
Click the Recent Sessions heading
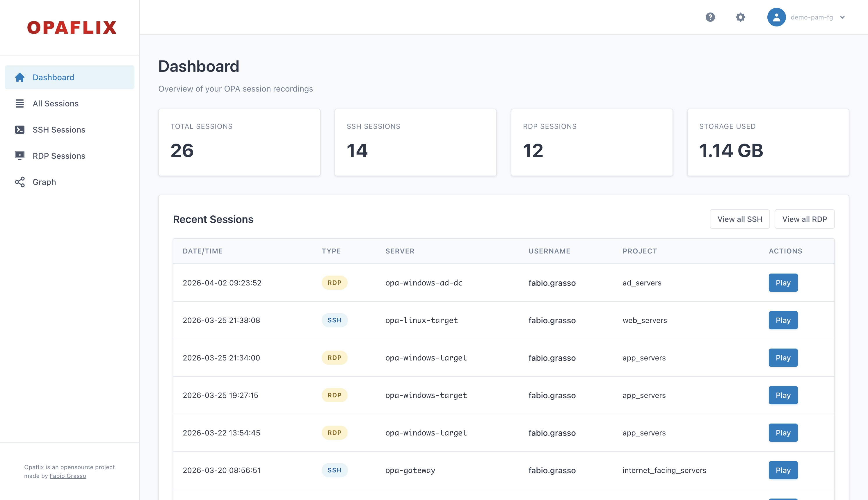(x=213, y=219)
